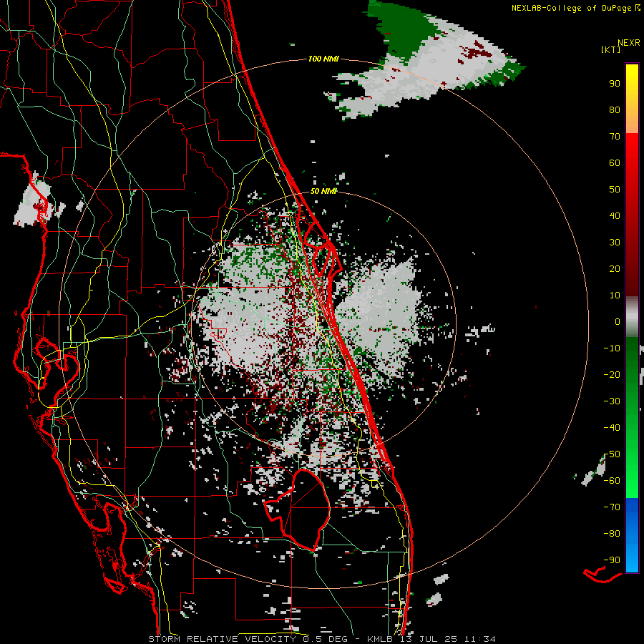Click the 20 value on velocity scale
This screenshot has height=644, width=644.
[x=615, y=268]
